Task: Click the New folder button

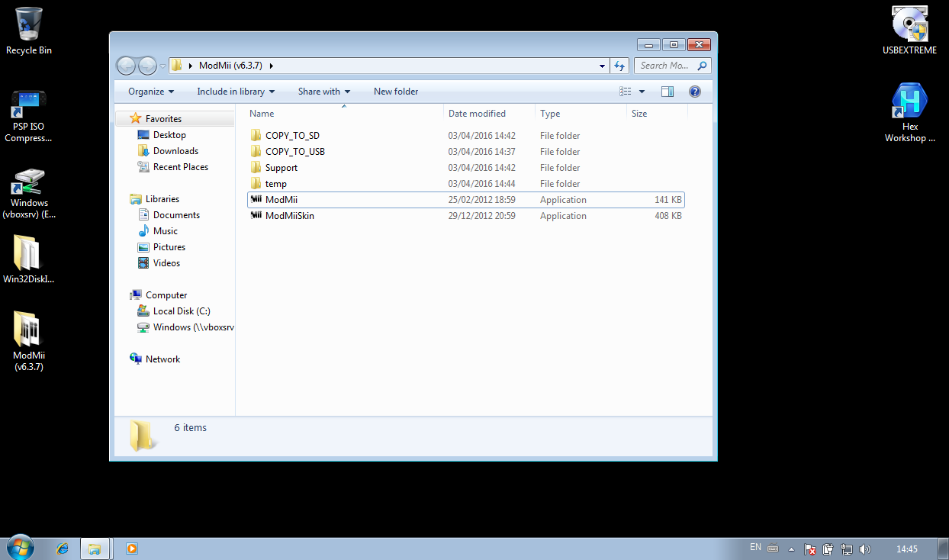Action: coord(396,92)
